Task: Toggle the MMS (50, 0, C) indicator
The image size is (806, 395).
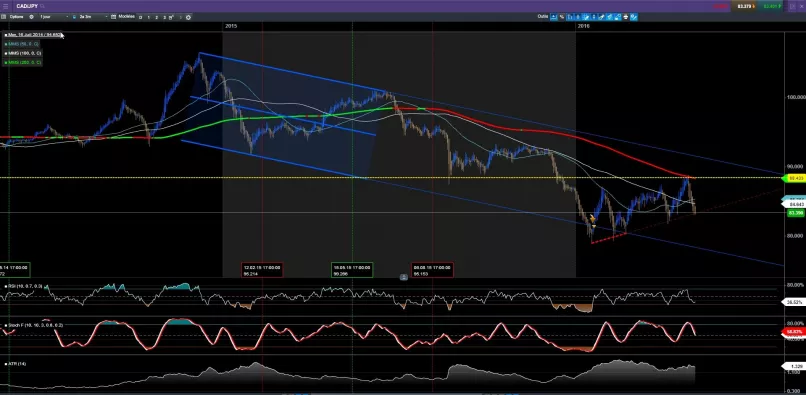Action: 22,44
